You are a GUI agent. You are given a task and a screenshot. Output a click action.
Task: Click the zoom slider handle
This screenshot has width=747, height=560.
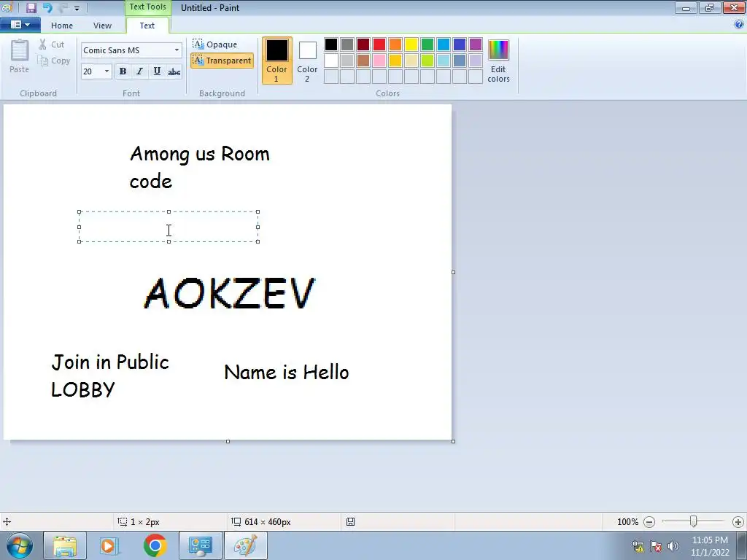[694, 522]
